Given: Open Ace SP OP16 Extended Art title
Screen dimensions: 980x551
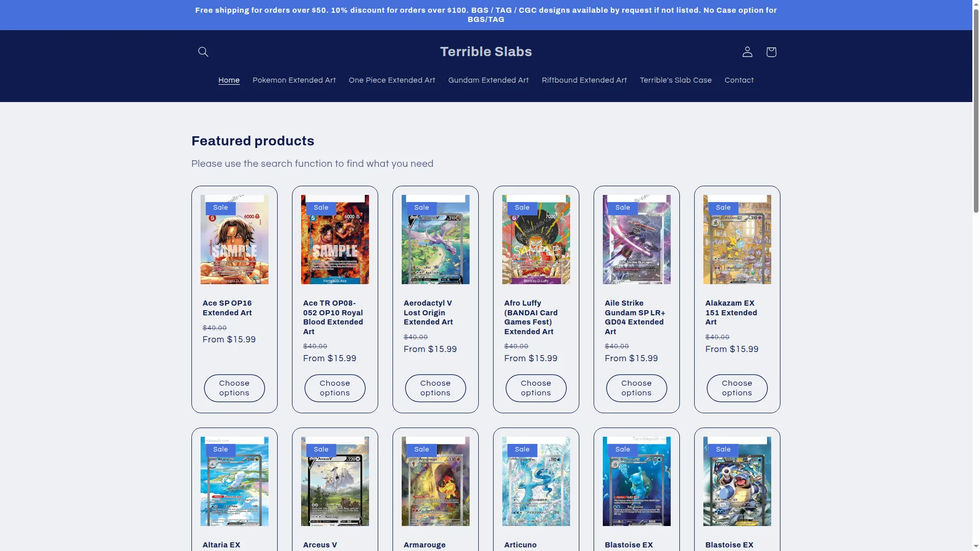Looking at the screenshot, I should pyautogui.click(x=227, y=308).
